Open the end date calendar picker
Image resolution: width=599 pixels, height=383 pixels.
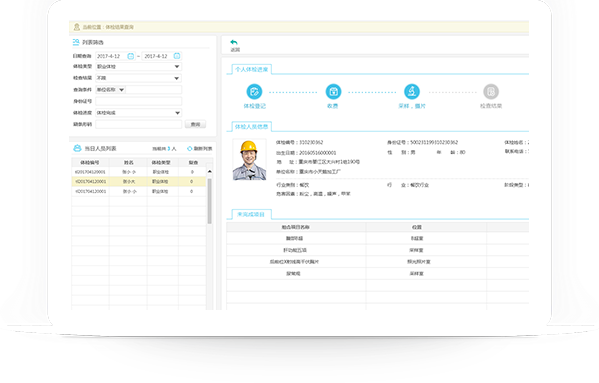click(177, 56)
